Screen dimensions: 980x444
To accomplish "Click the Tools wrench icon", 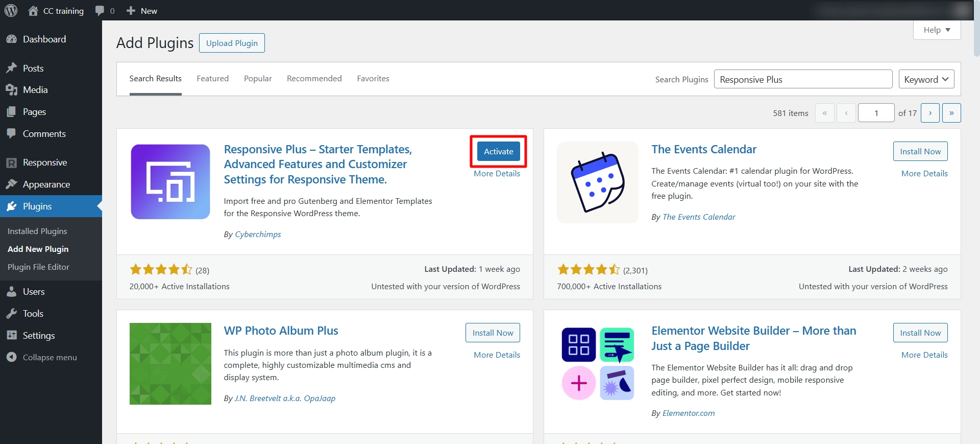I will (11, 314).
